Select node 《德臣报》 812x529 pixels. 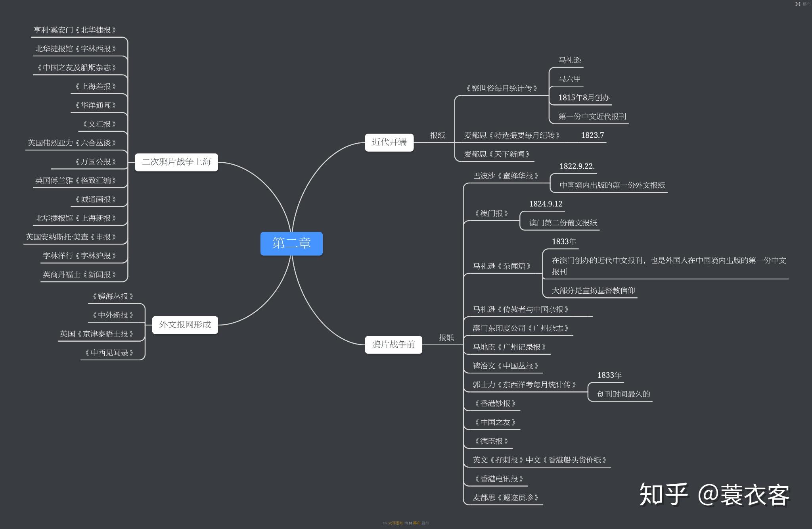[x=491, y=441]
